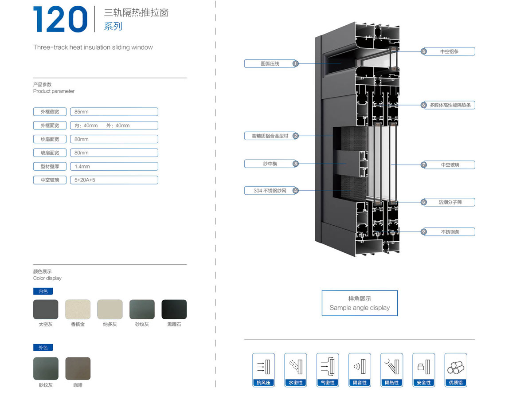Select the 黑曜石 inner color swatch
Screen dimensions: 532x396
(x=174, y=310)
